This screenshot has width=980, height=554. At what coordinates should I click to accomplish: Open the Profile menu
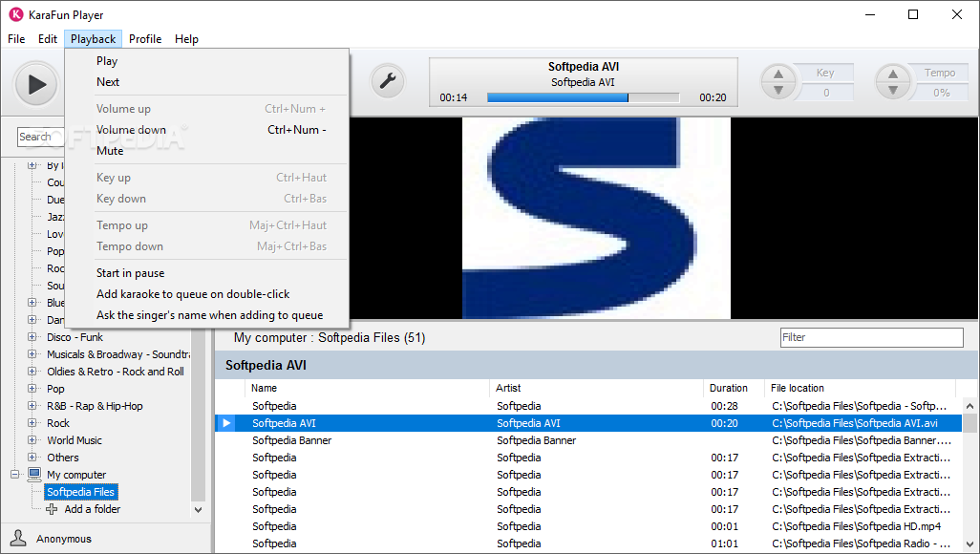[x=145, y=39]
